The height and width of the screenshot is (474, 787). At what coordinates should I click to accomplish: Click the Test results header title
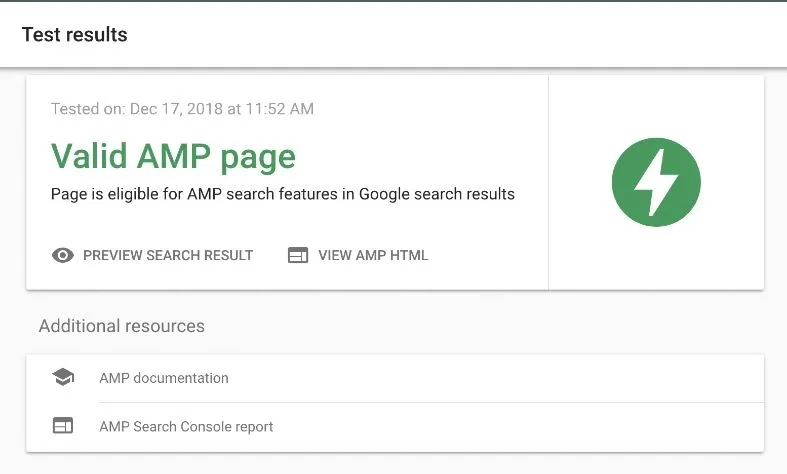point(75,35)
